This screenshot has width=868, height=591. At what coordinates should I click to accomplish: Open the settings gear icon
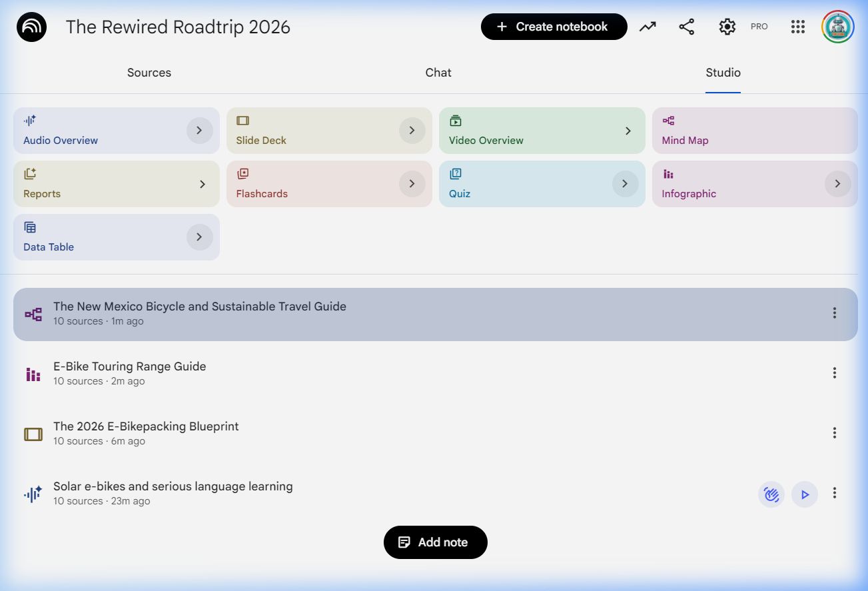click(x=727, y=27)
